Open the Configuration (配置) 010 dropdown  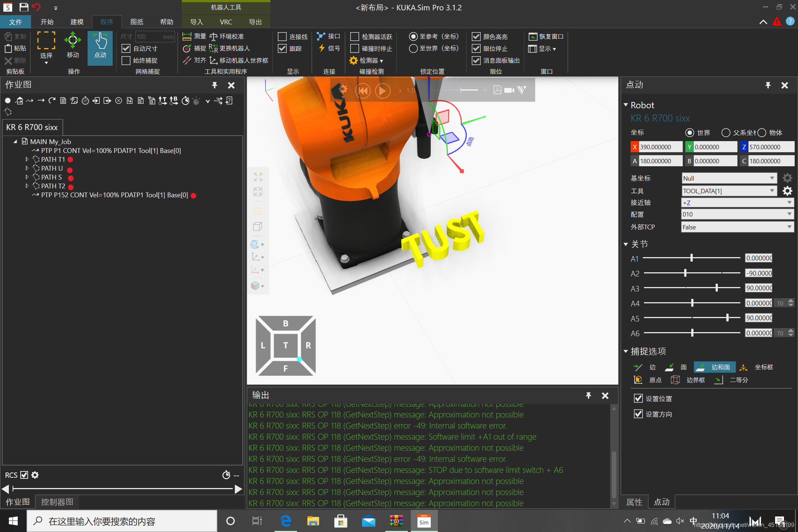point(789,214)
